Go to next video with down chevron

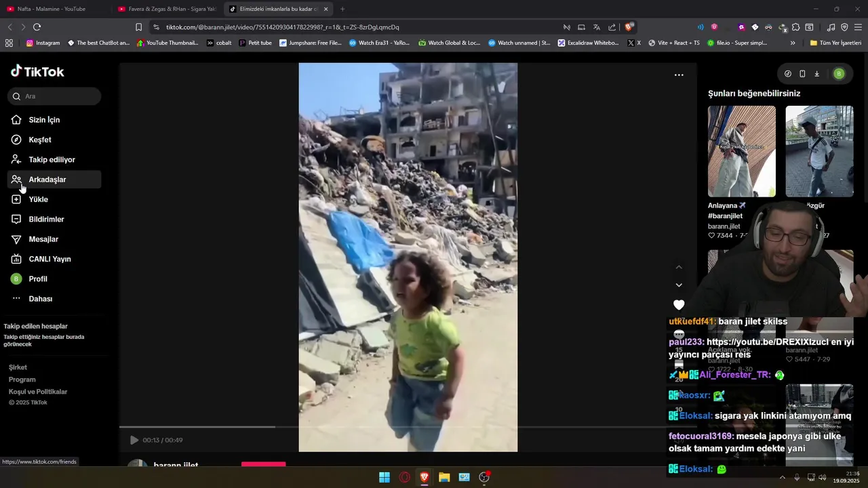679,285
